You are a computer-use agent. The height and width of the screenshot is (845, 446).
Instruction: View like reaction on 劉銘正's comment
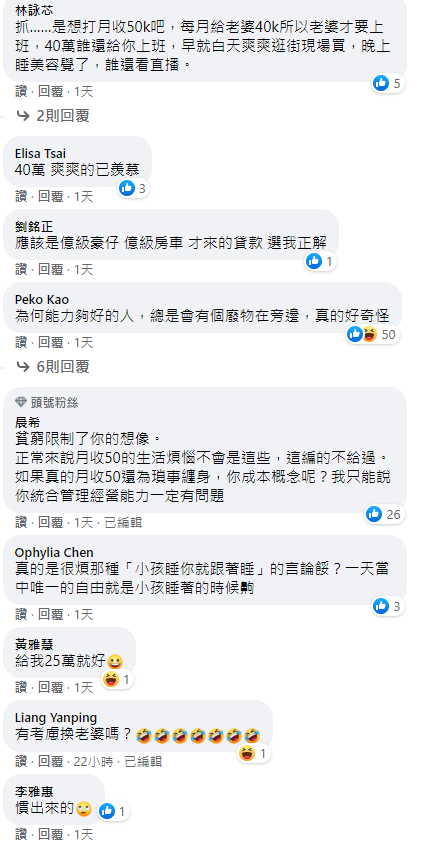(x=320, y=261)
